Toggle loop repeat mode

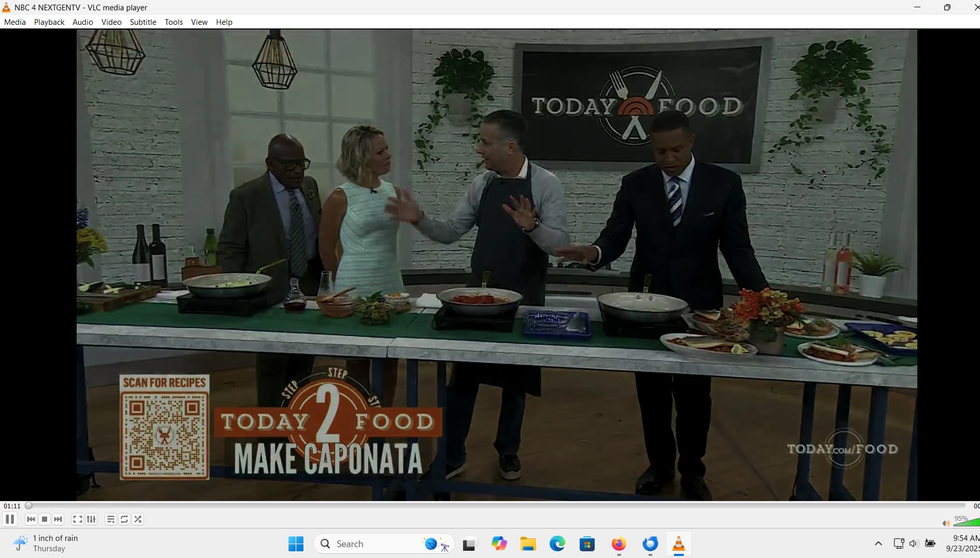click(124, 519)
